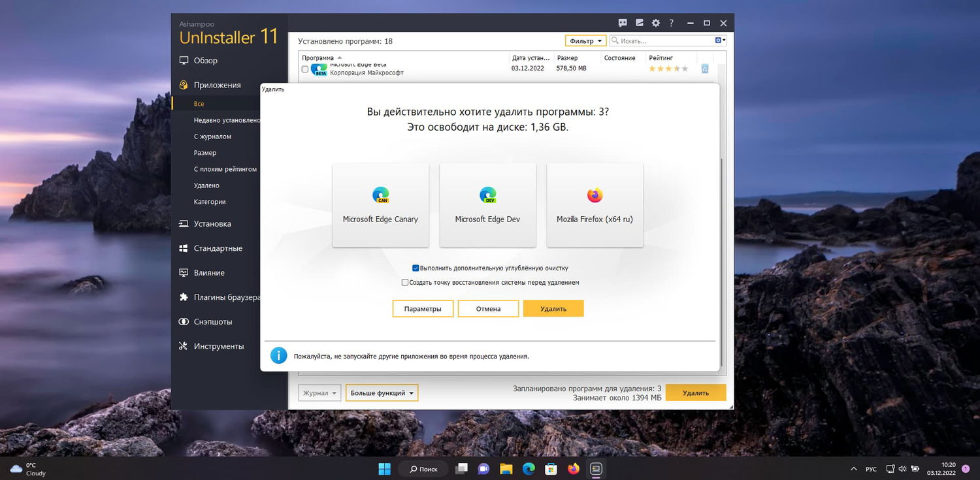The height and width of the screenshot is (480, 980).
Task: Show hidden tray icons chevron
Action: (853, 469)
